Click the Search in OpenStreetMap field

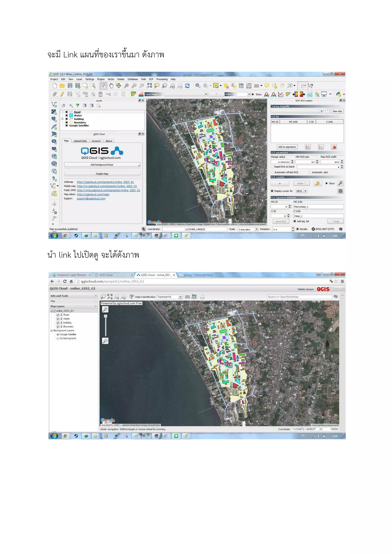(299, 297)
